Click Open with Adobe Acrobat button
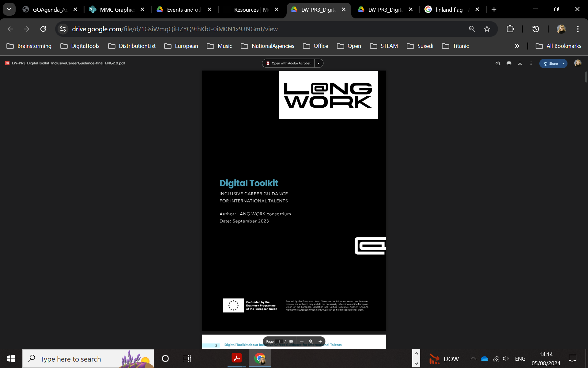 coord(288,63)
